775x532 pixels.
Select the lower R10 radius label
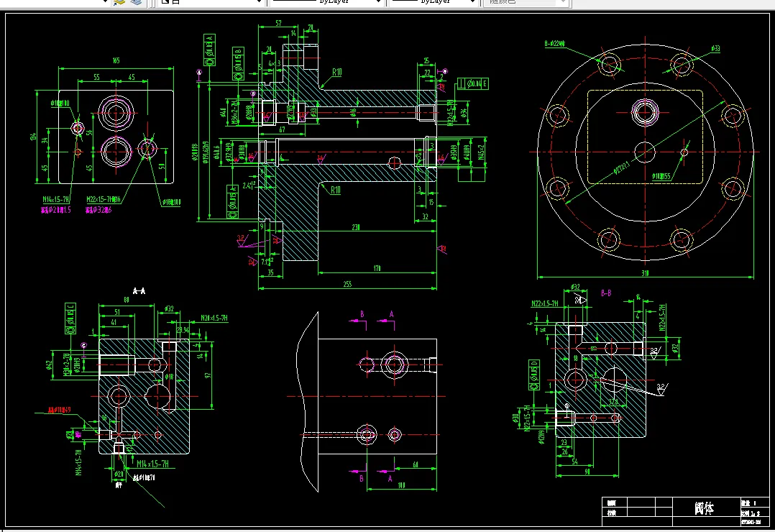(336, 190)
